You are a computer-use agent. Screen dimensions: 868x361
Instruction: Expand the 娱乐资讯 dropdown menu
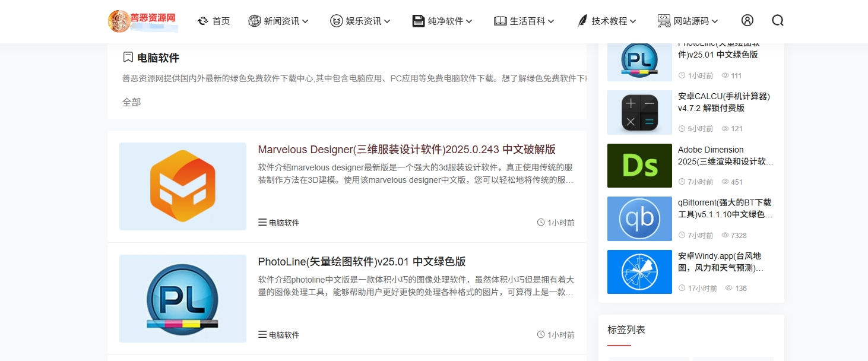pyautogui.click(x=360, y=21)
